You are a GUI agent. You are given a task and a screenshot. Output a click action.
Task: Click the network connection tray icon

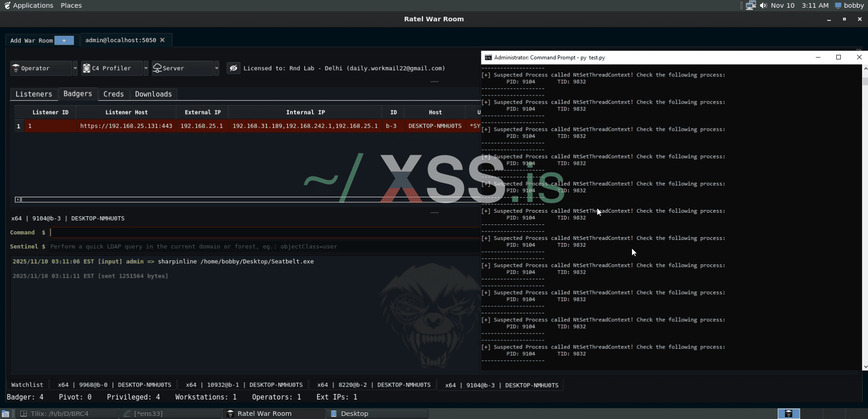[x=751, y=5]
